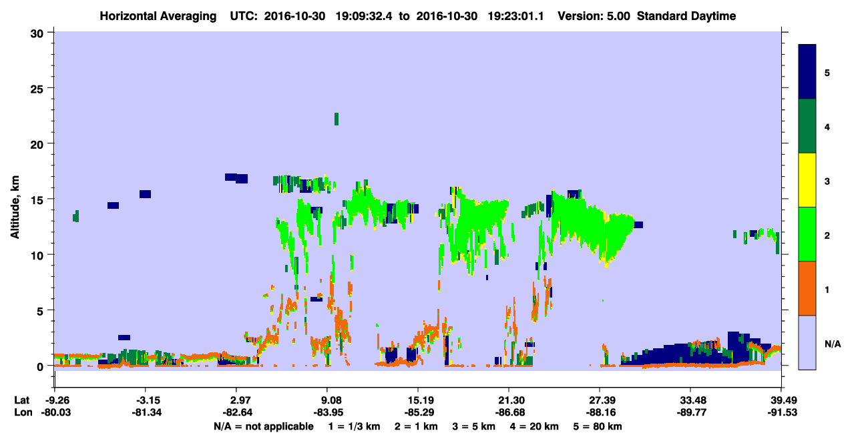Click the latitude value '-3.15'
868x445 pixels.
pyautogui.click(x=146, y=400)
